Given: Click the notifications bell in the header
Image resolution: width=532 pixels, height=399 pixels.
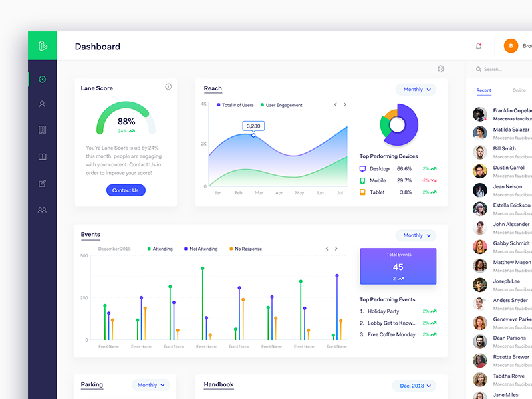Looking at the screenshot, I should pyautogui.click(x=478, y=45).
